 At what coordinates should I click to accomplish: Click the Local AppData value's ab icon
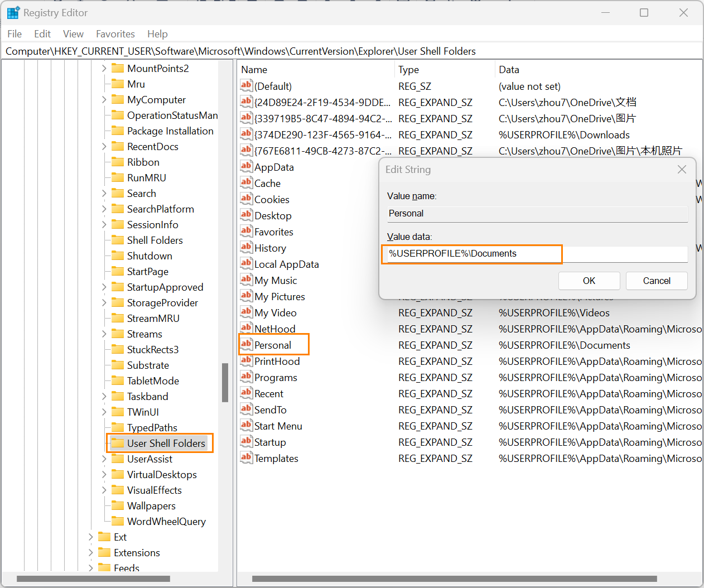[x=247, y=263]
